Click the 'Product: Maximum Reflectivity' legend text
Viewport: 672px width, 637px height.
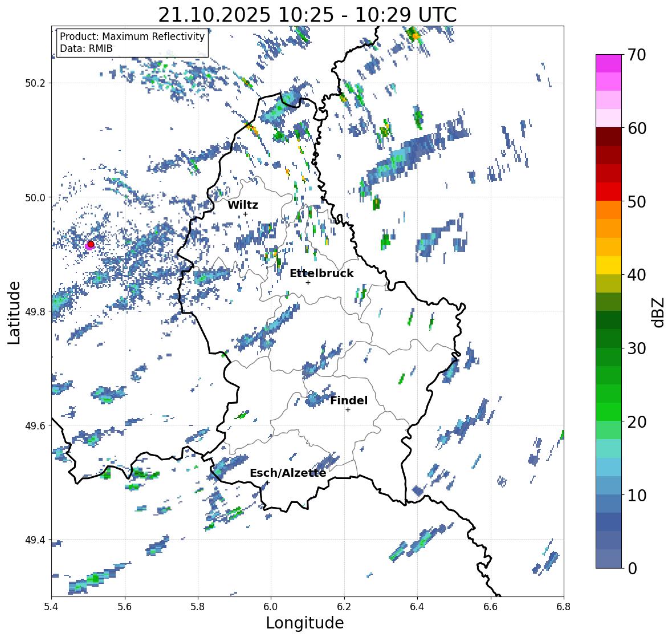click(132, 36)
